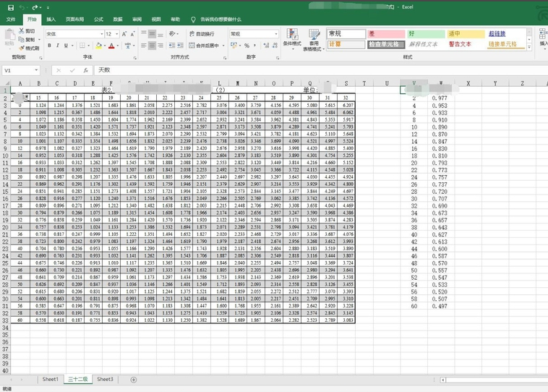This screenshot has height=392, width=548.
Task: Switch to the Page Layout (页面布局) tab
Action: [x=74, y=20]
